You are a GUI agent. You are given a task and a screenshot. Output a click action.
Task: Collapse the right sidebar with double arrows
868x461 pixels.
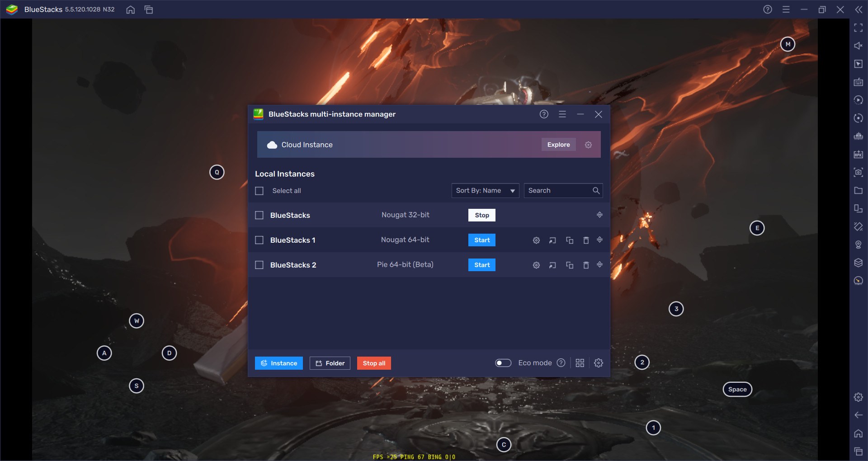click(859, 9)
